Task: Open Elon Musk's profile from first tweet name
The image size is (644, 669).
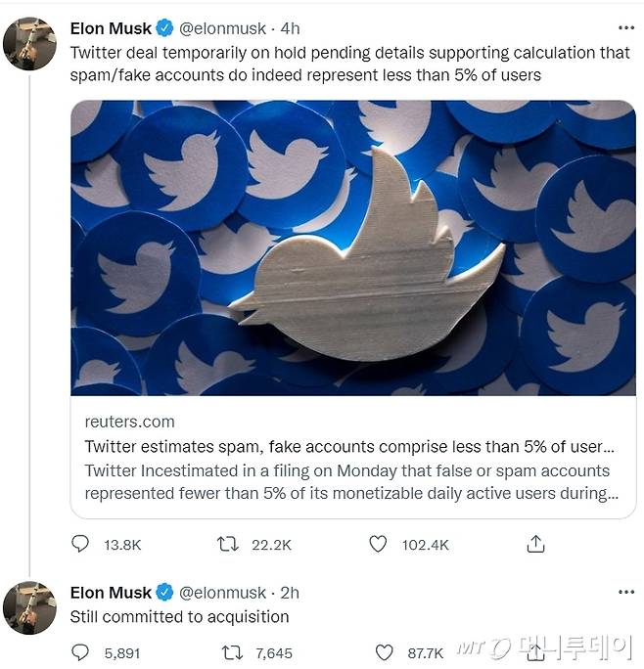Action: pyautogui.click(x=111, y=28)
